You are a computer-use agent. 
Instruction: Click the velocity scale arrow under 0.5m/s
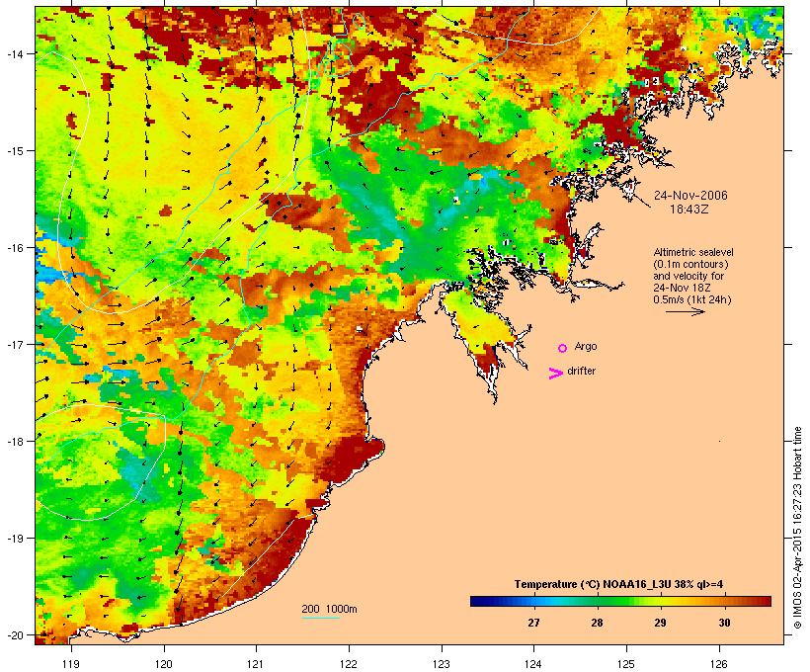685,311
